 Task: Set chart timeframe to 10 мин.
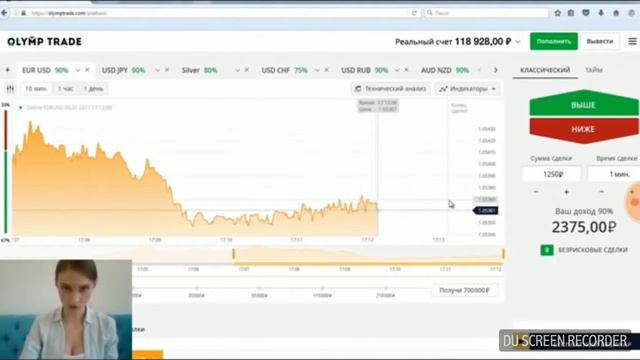click(36, 89)
